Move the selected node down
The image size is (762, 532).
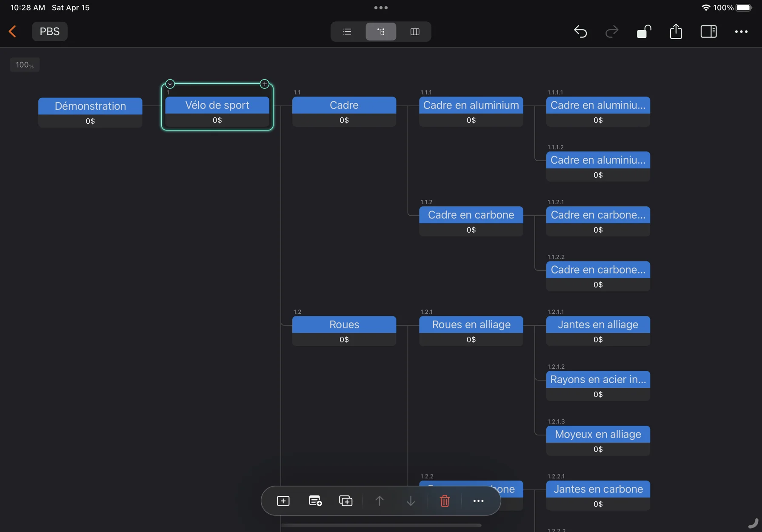point(411,501)
